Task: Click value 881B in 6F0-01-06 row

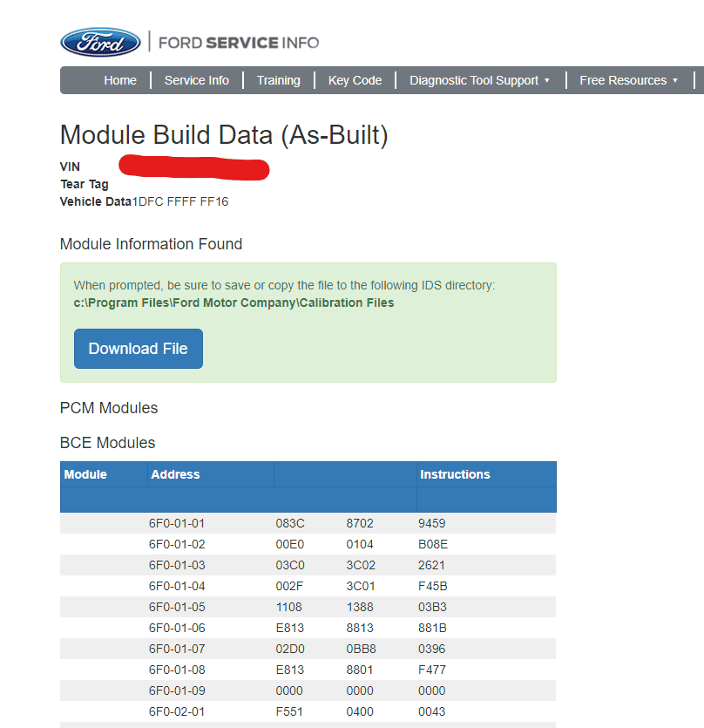Action: point(432,628)
